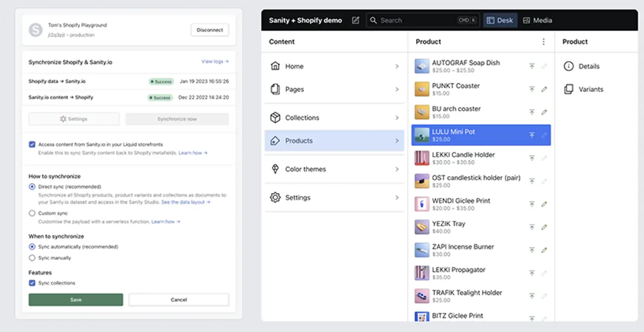Image resolution: width=644 pixels, height=332 pixels.
Task: Click the Disconnect button
Action: [x=210, y=30]
